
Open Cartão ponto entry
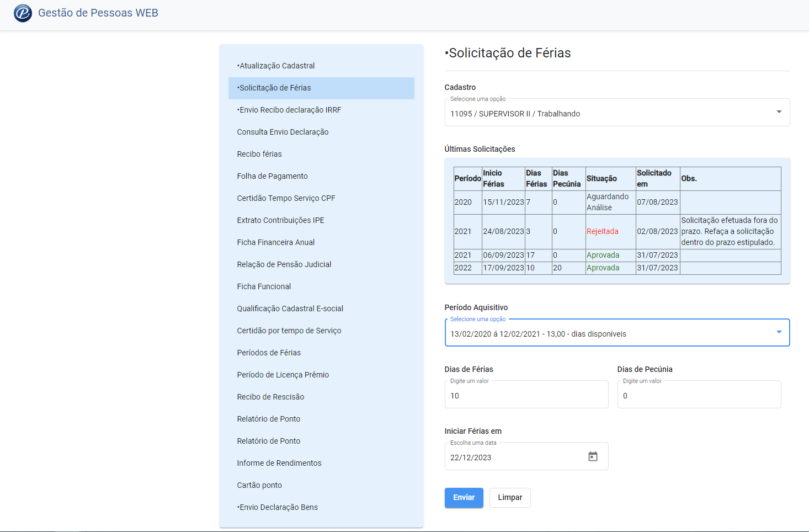click(321, 485)
